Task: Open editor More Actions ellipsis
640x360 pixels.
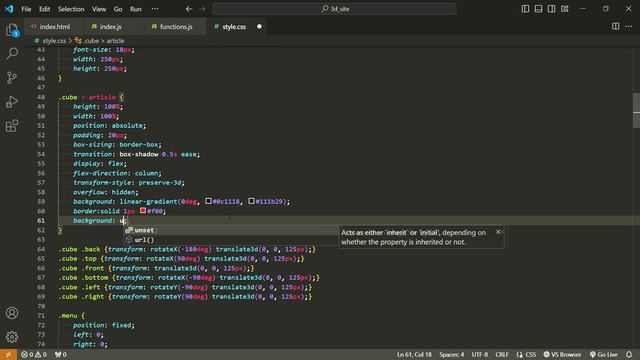Action: pyautogui.click(x=628, y=27)
